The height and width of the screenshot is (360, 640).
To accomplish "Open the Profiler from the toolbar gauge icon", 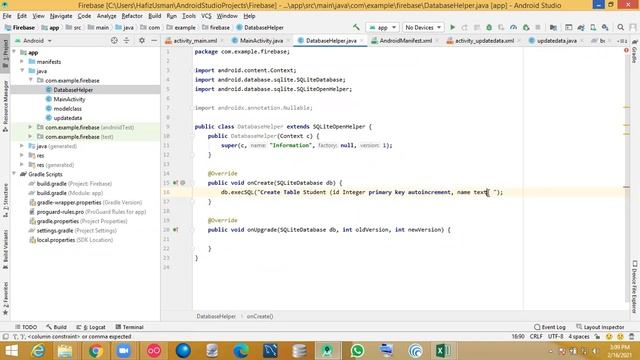I will pyautogui.click(x=513, y=27).
